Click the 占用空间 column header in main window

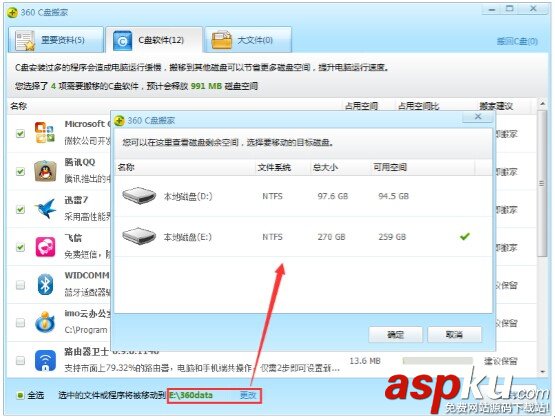pos(361,106)
